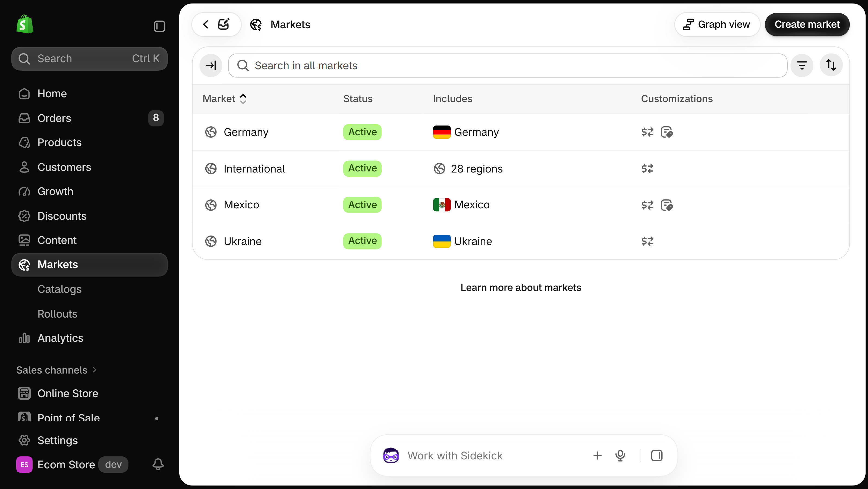
Task: Open Point of Sale channel
Action: 90,417
